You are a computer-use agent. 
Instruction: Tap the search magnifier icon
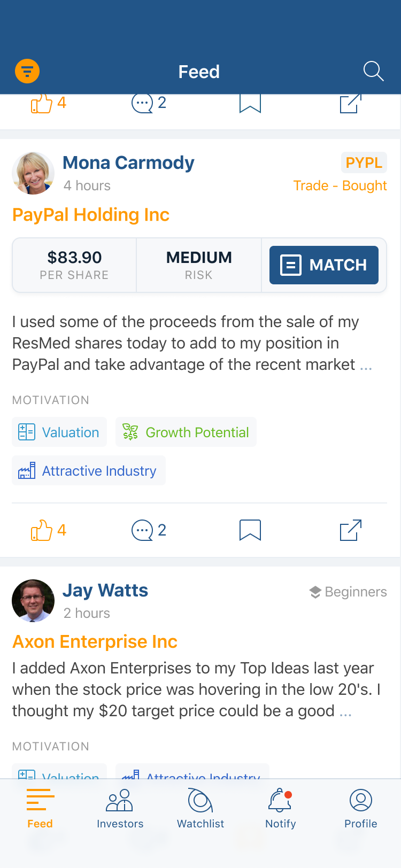coord(373,71)
